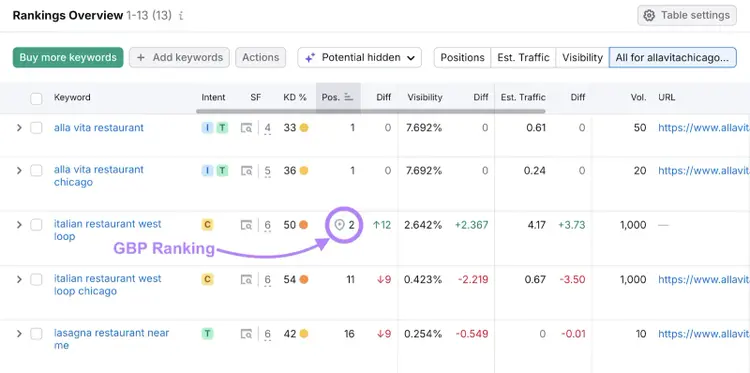Image resolution: width=750 pixels, height=373 pixels.
Task: Click the info icon beside Rankings Overview
Action: [x=181, y=16]
